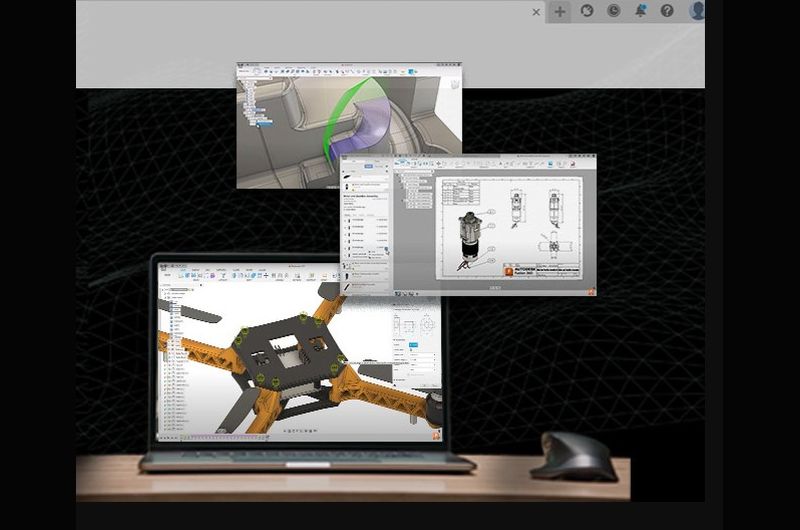Click the green toolpath machining preview window
Viewport: 800px width, 530px height.
pos(349,125)
